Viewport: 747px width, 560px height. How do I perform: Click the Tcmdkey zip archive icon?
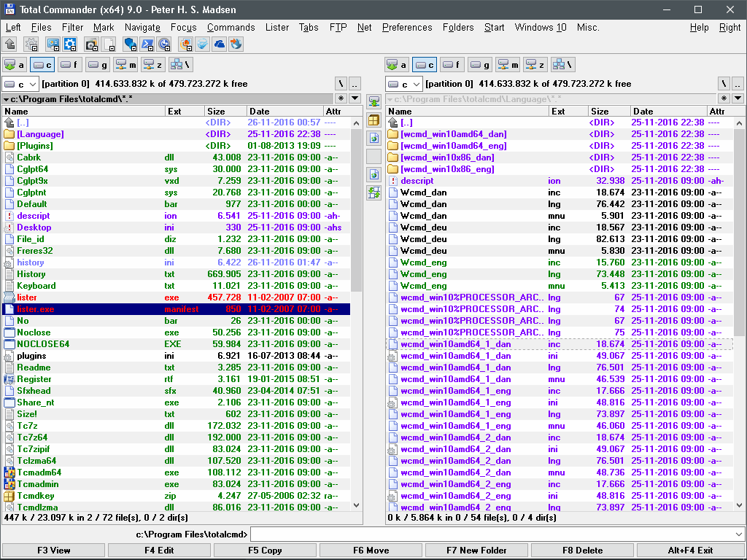click(x=9, y=496)
